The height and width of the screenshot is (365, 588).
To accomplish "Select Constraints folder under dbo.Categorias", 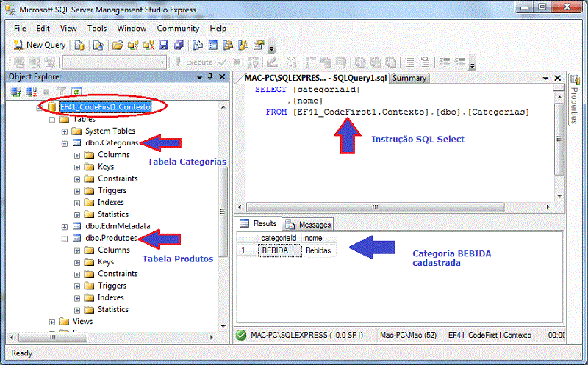I will click(118, 178).
